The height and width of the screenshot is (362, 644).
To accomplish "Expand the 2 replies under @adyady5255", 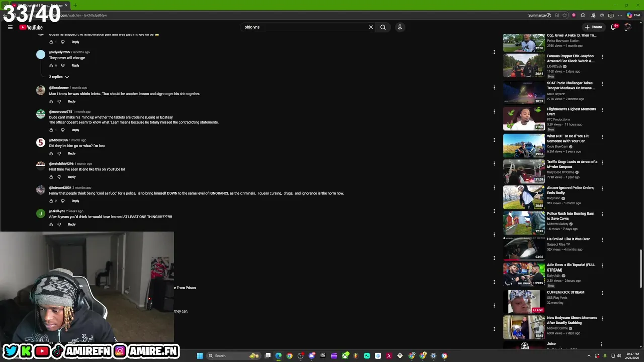I will (x=59, y=77).
